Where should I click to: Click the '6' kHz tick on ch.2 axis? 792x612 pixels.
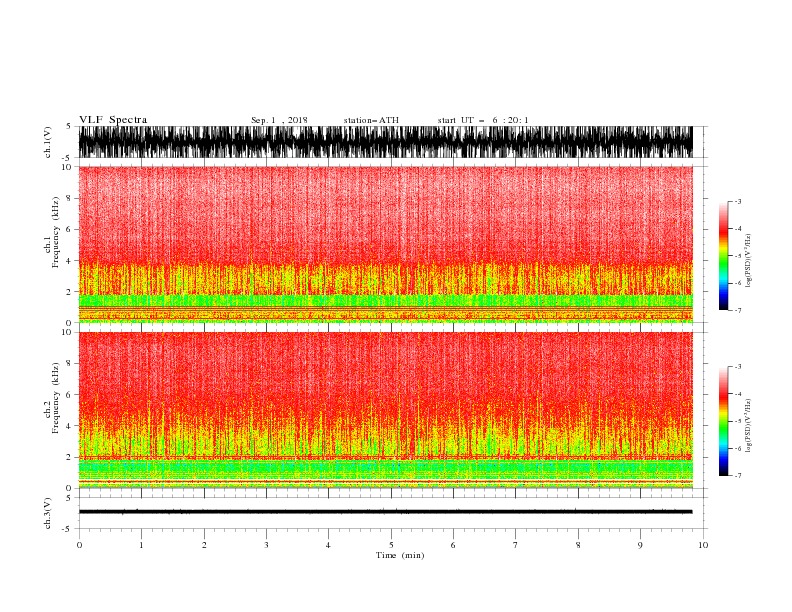[70, 395]
